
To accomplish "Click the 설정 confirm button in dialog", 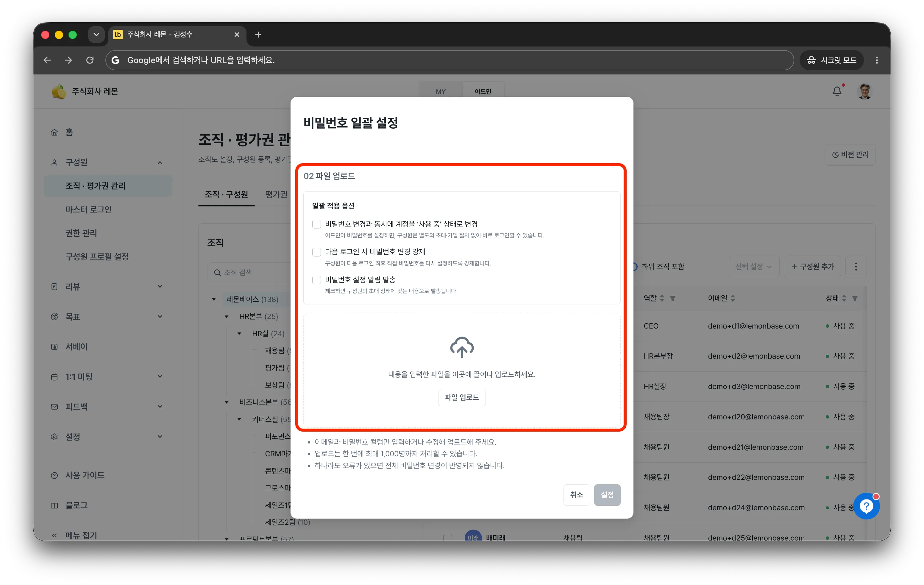I will pos(607,495).
